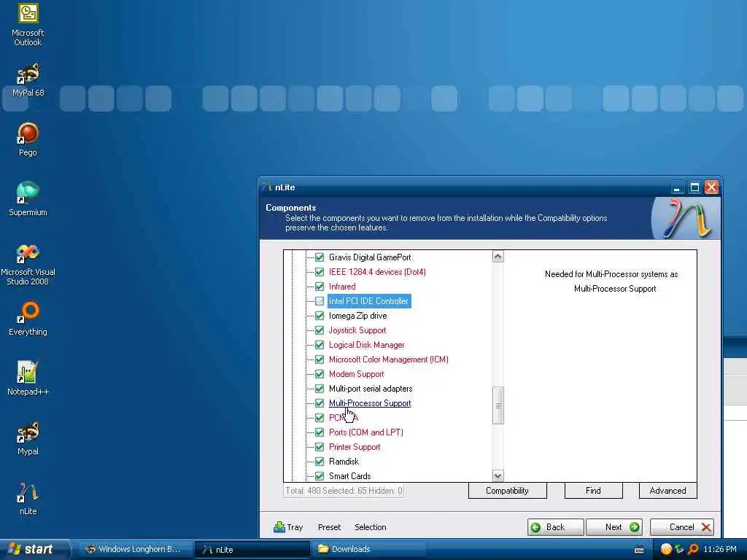This screenshot has width=747, height=560.
Task: Toggle IEEE 1284.4 devices (Dot4) checkbox
Action: (320, 272)
